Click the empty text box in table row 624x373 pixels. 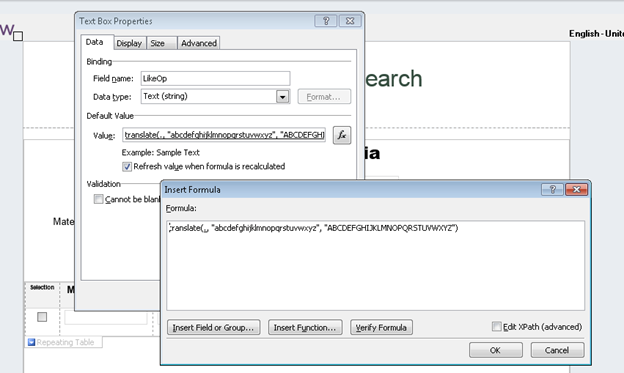[x=106, y=318]
